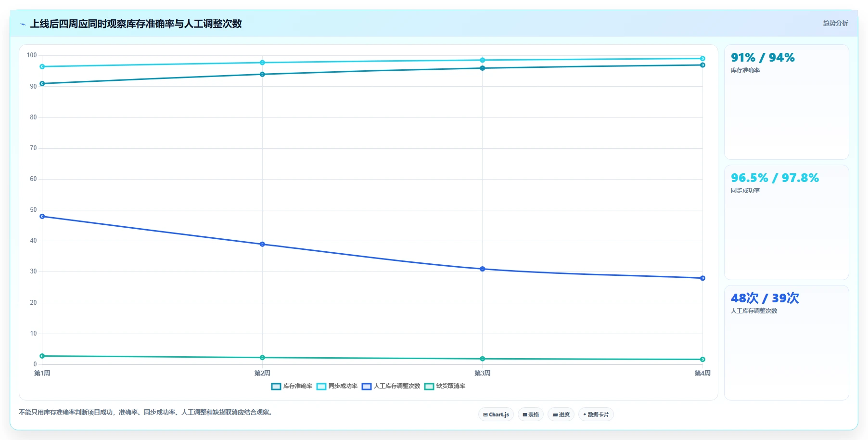Click the 趋势分析 tag at top right
This screenshot has height=440, width=868.
pos(835,23)
